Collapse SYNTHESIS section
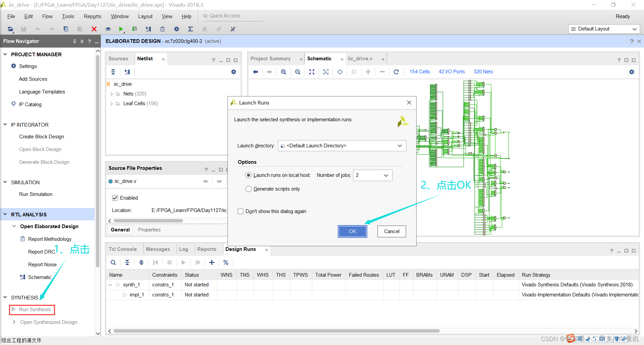Viewport: 644px width, 345px height. point(5,297)
